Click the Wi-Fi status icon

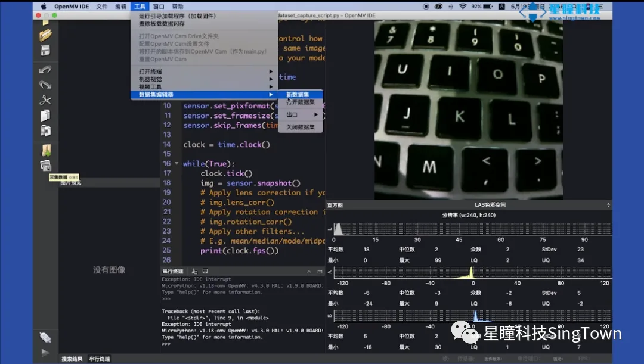pyautogui.click(x=463, y=6)
